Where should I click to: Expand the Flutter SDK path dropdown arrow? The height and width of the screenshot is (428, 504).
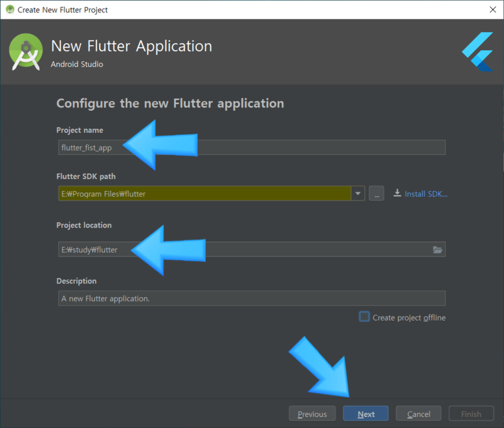tap(358, 193)
